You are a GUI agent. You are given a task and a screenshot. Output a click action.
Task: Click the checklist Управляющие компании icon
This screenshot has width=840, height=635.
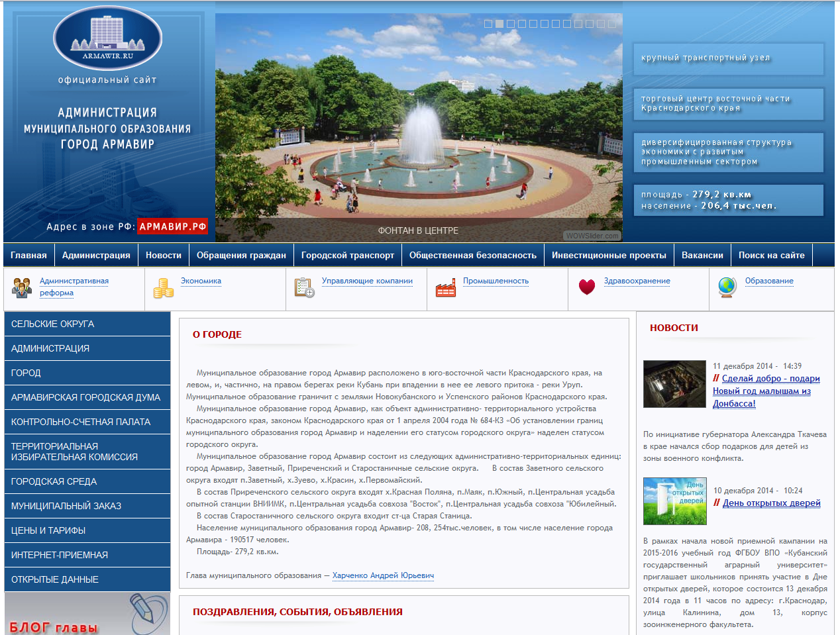tap(304, 288)
